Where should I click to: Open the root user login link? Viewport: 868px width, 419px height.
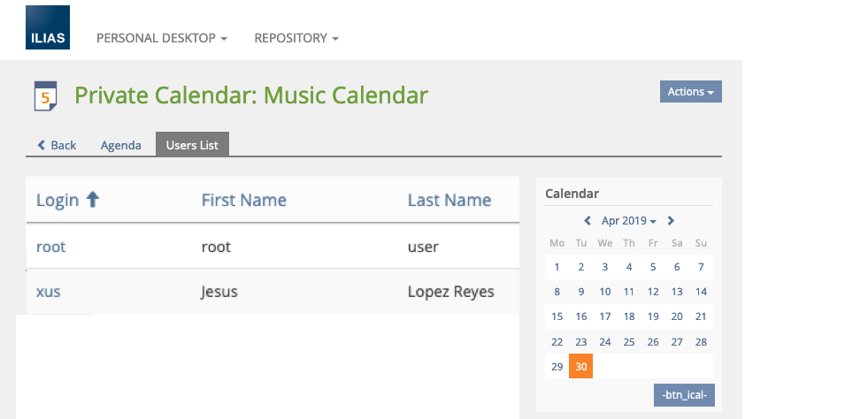(x=51, y=247)
